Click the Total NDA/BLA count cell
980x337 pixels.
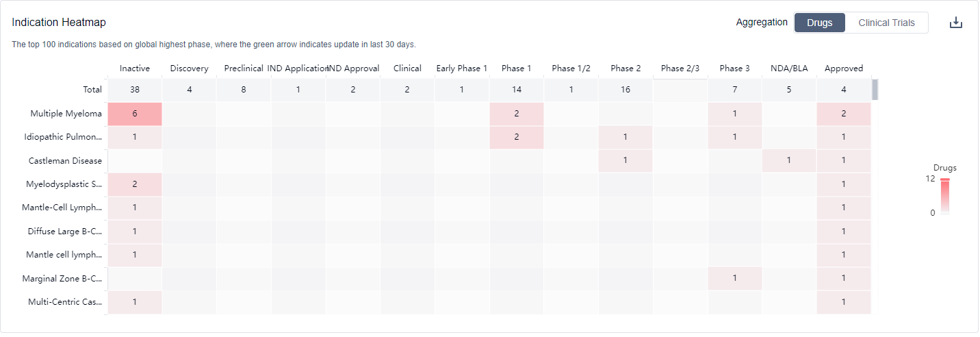tap(788, 90)
